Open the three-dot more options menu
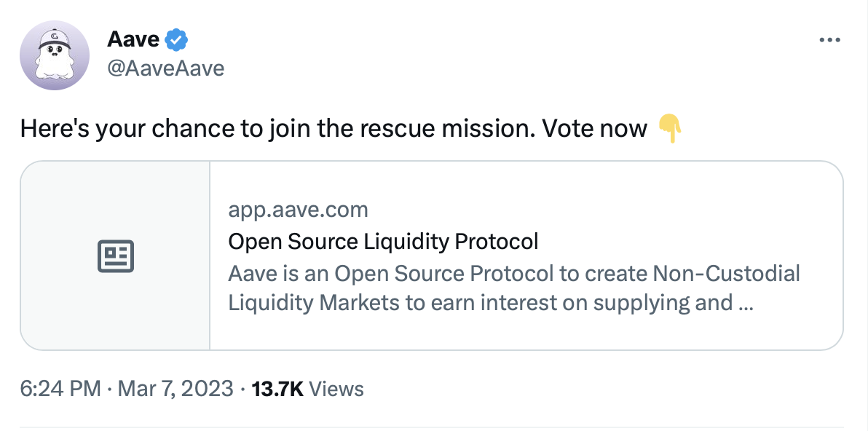This screenshot has width=868, height=431. click(829, 40)
